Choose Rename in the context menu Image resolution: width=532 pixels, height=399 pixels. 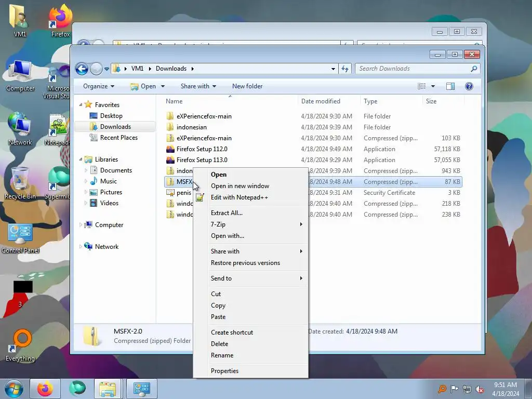[x=251, y=355]
